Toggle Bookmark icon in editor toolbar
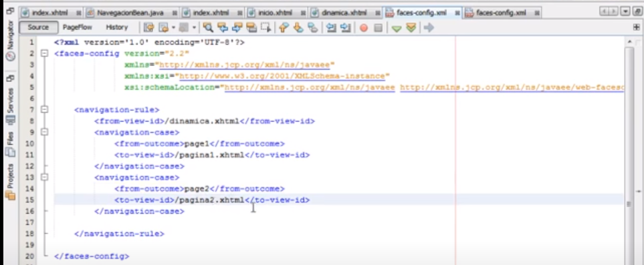The height and width of the screenshot is (265, 644). [313, 27]
